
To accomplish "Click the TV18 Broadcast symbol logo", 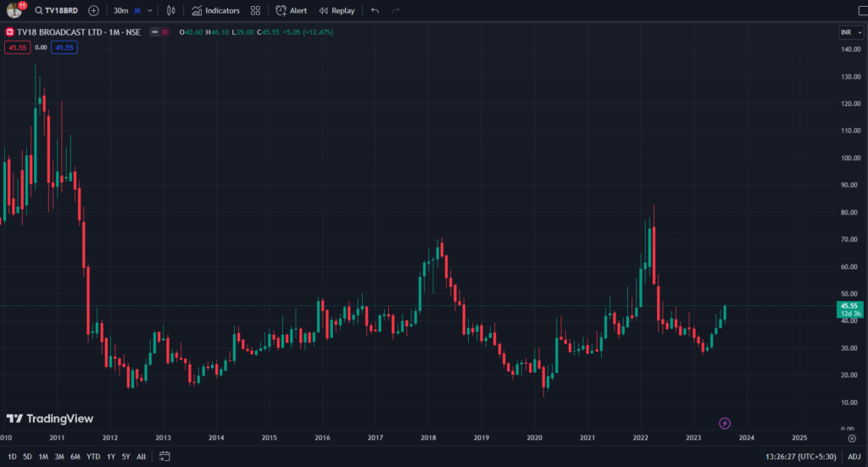I will [9, 32].
